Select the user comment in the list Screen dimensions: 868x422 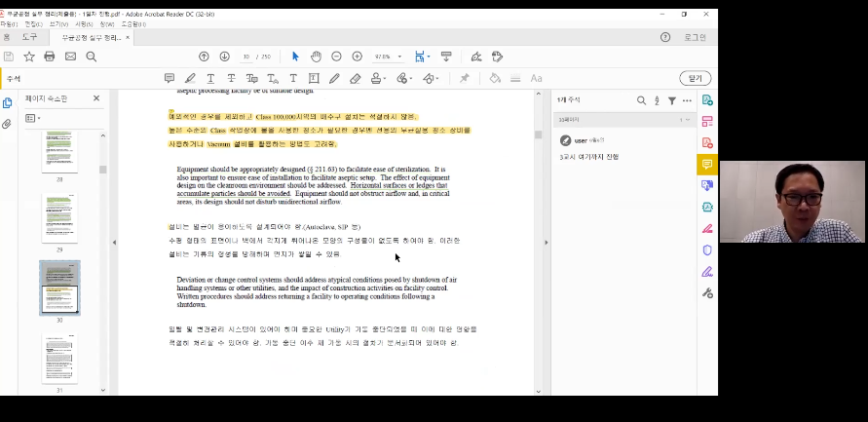click(x=623, y=148)
